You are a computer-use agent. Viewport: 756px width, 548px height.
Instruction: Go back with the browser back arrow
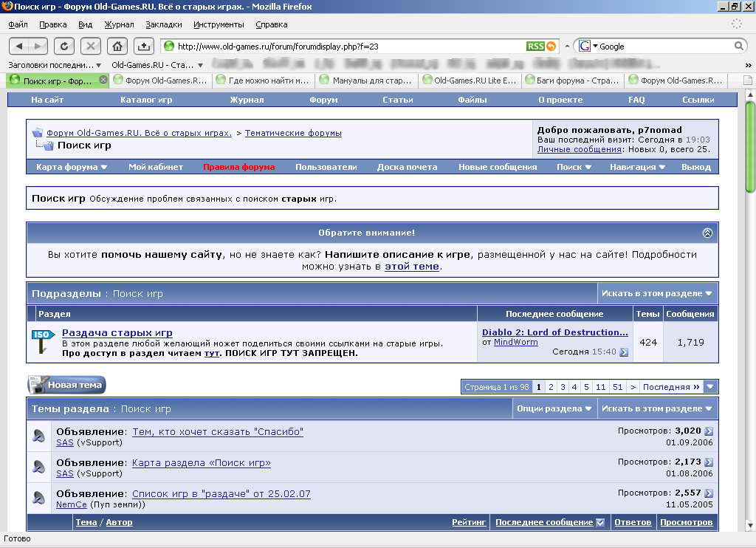(x=19, y=47)
